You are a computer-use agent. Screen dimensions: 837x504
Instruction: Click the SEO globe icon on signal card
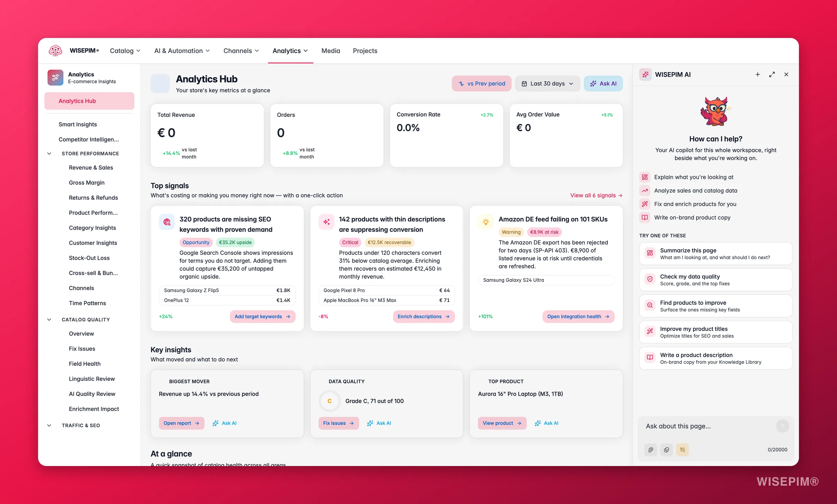click(167, 222)
